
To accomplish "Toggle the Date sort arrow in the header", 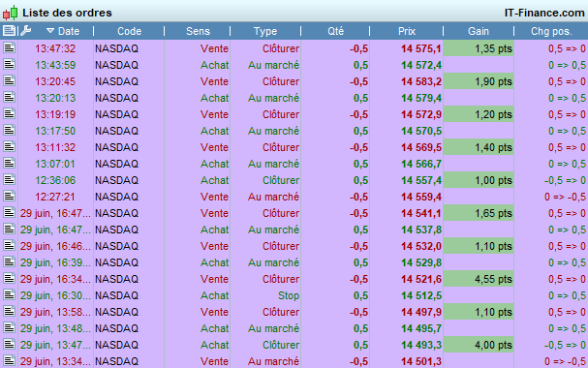I will point(50,31).
